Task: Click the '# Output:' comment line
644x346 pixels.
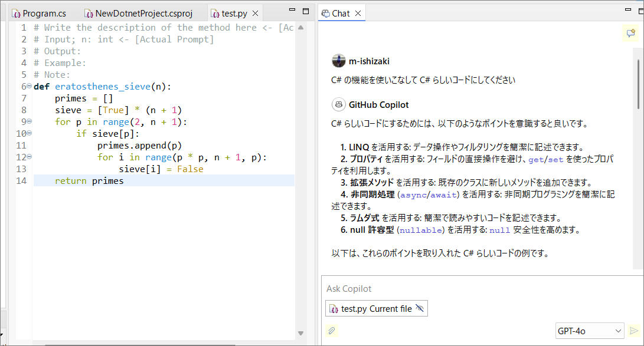Action: pos(57,51)
